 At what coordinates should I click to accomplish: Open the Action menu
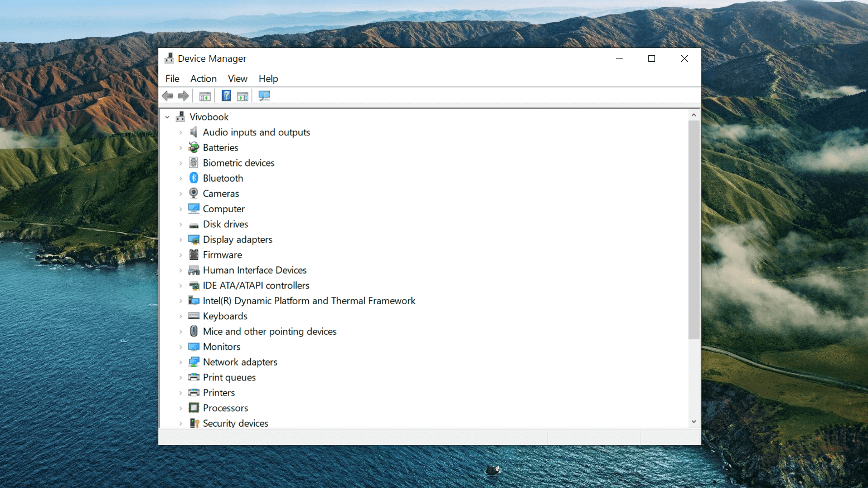(x=203, y=79)
